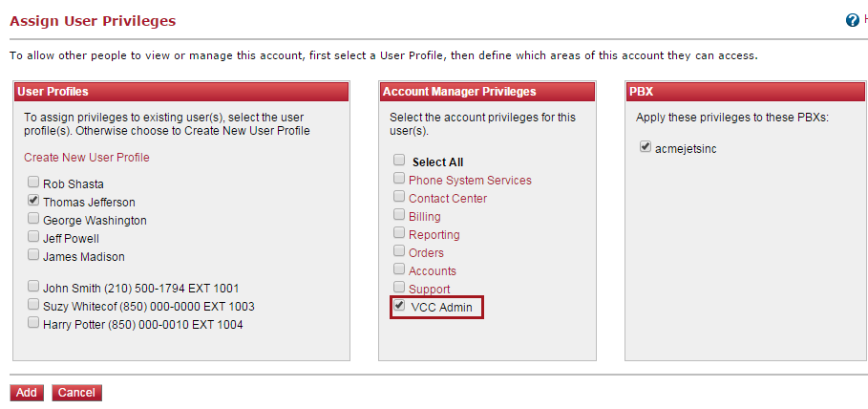
Task: Toggle the Select All privileges checkbox
Action: (399, 161)
